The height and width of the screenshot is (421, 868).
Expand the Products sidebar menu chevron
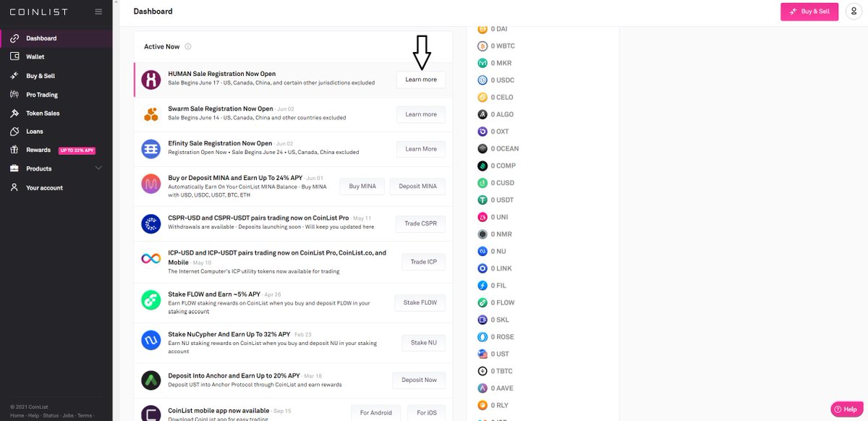[99, 169]
